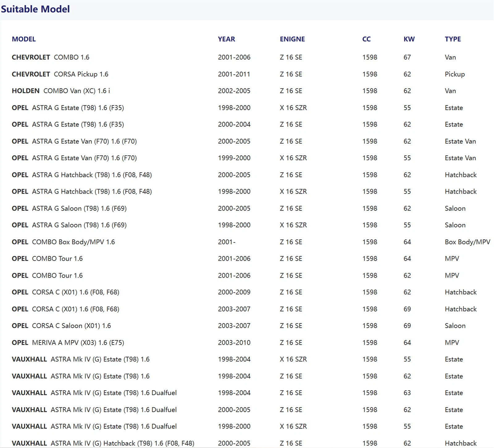Click Z 16 SE engine in Chevrolet Combo row
Screen dimensions: 494x448
click(291, 57)
